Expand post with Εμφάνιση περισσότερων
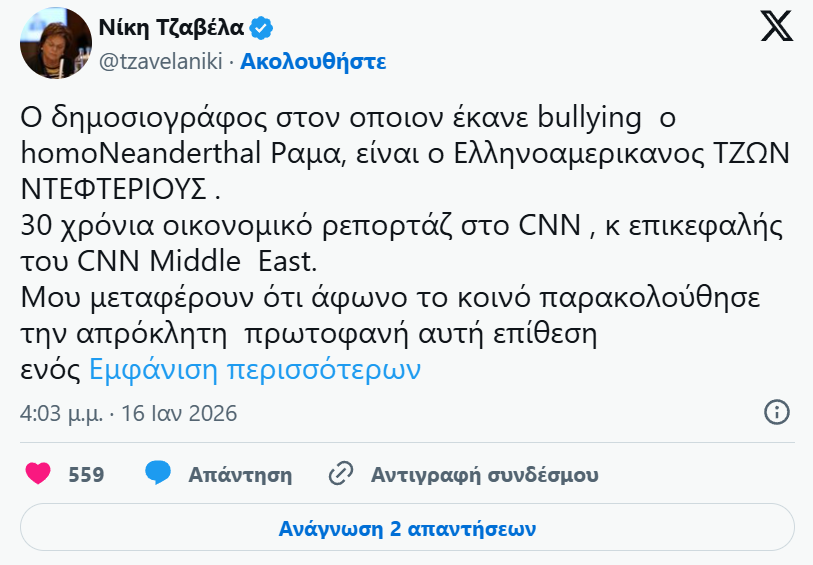813x565 pixels. (x=255, y=370)
